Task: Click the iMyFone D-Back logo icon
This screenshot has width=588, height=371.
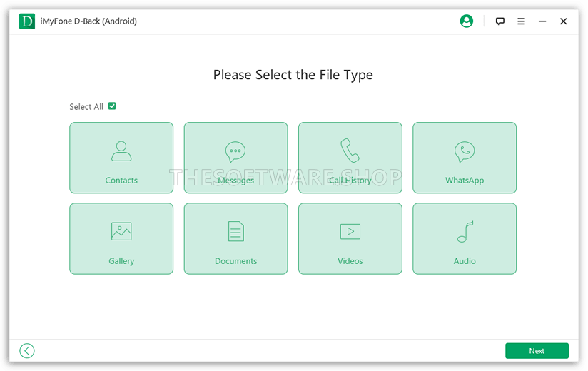Action: coord(27,21)
